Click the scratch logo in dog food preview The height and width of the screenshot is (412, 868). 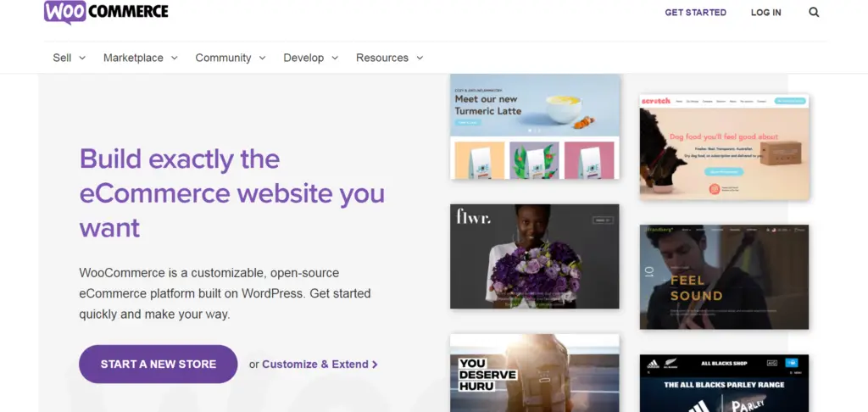tap(656, 101)
